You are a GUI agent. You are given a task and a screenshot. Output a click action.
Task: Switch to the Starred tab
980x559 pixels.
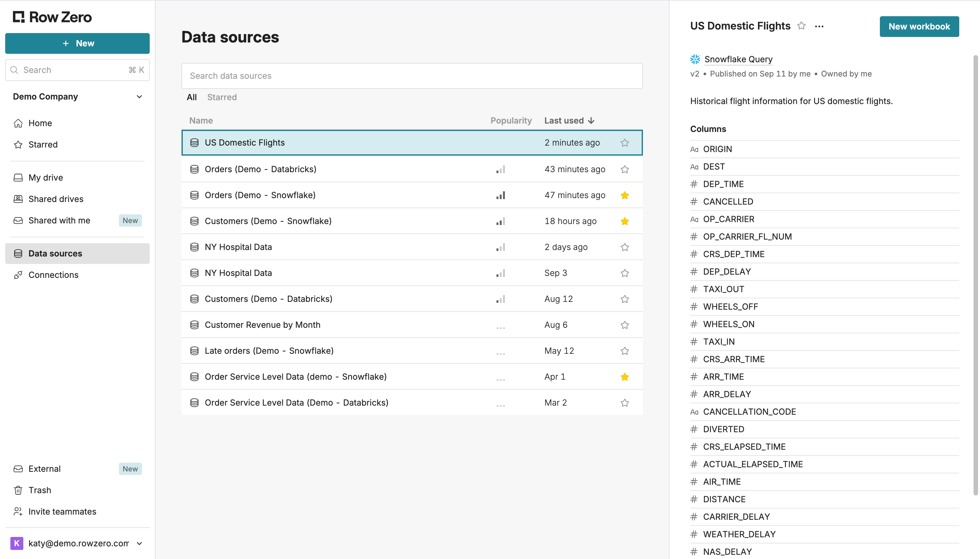point(222,97)
